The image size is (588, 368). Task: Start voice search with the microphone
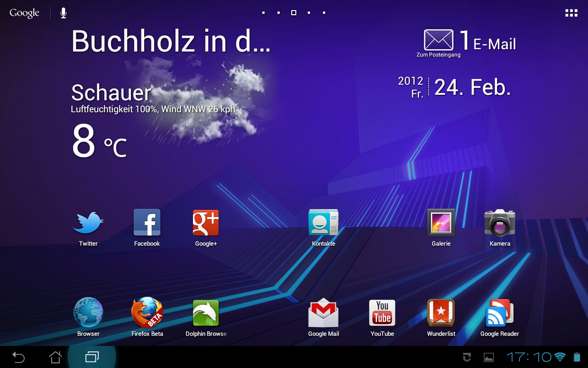pyautogui.click(x=63, y=13)
